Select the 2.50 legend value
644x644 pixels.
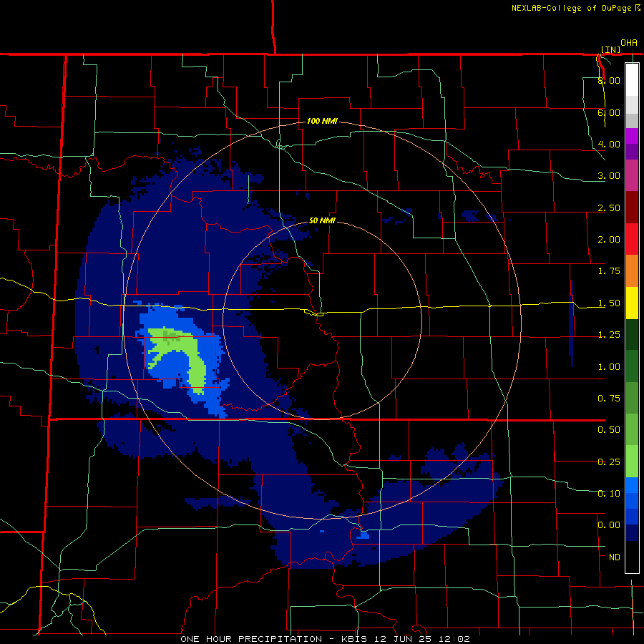tap(609, 208)
